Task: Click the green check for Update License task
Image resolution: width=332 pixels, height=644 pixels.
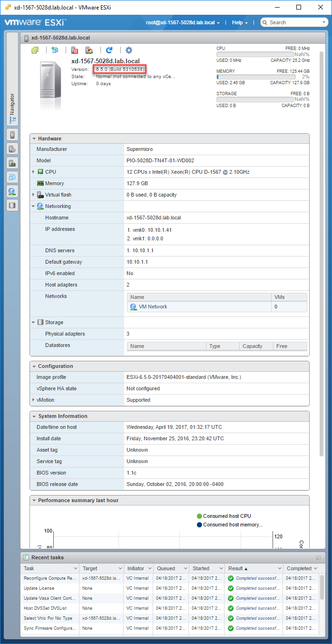Action: [x=231, y=588]
